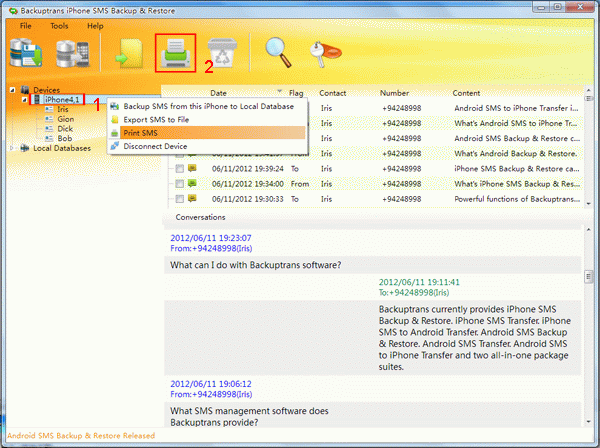Open the Tools menu
600x448 pixels.
pyautogui.click(x=59, y=26)
